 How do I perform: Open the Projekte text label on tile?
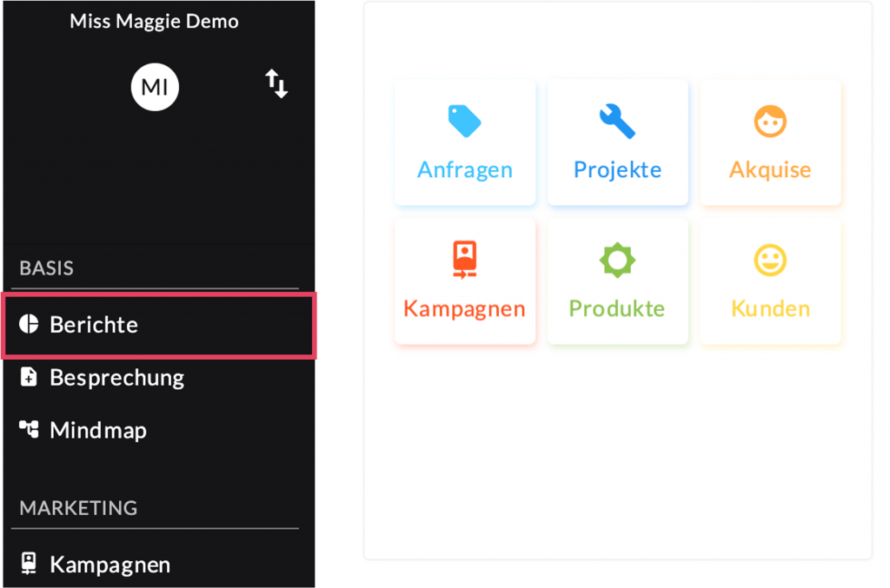tap(617, 169)
